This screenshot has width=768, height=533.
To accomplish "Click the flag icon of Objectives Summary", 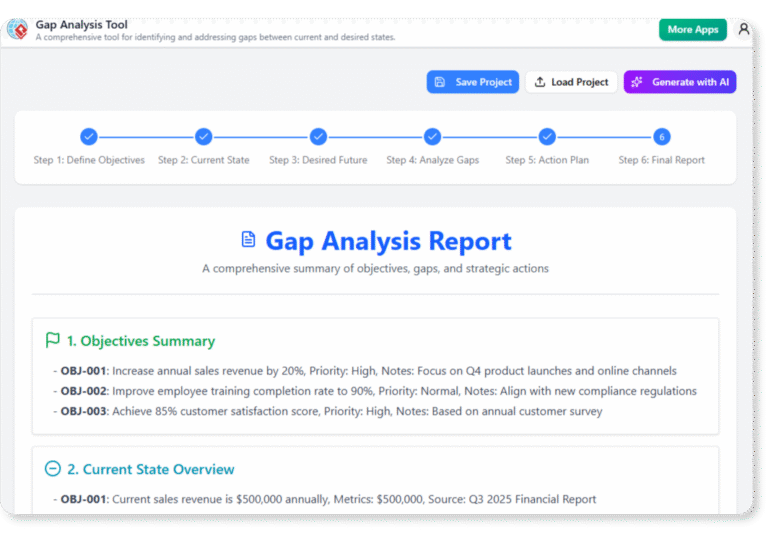I will click(52, 340).
